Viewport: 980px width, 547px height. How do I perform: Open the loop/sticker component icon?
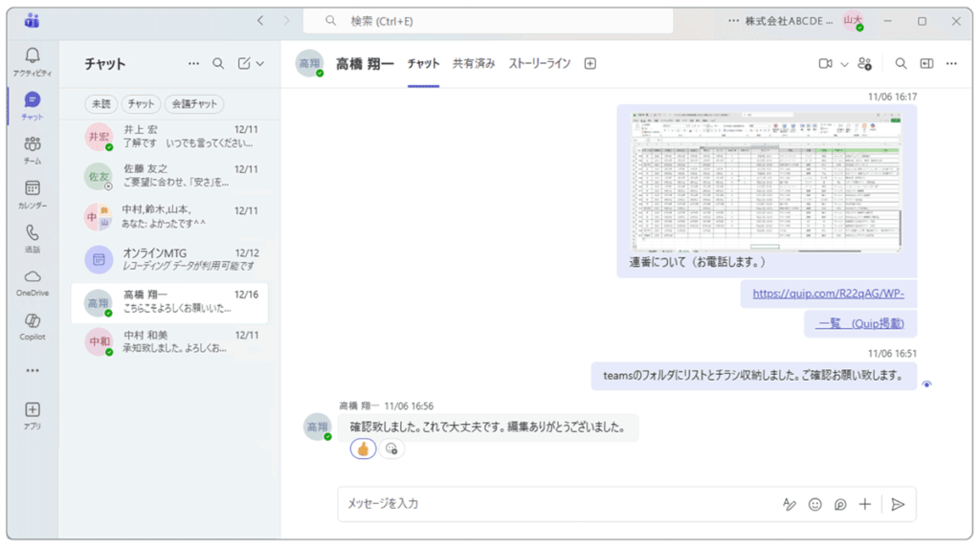[840, 505]
